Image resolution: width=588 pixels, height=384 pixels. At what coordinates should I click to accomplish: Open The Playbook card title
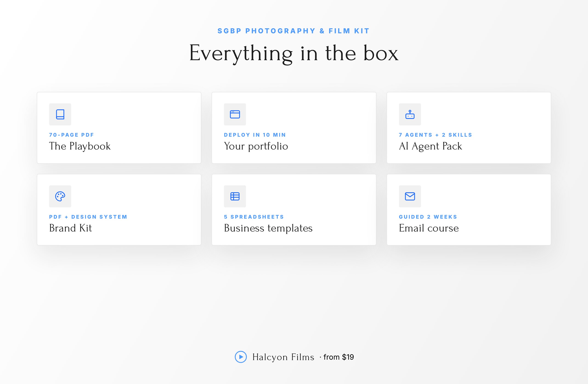point(80,146)
